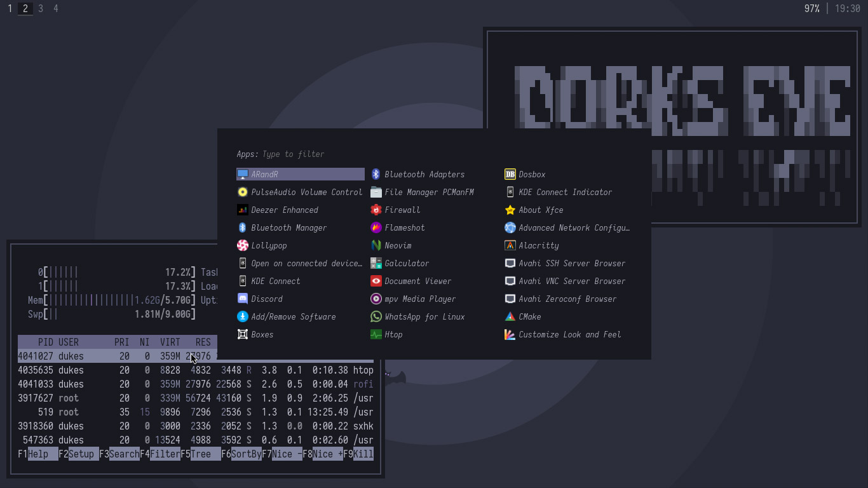Click the ARandR monitor icon in rofi
Viewport: 868px width, 488px height.
coord(242,174)
